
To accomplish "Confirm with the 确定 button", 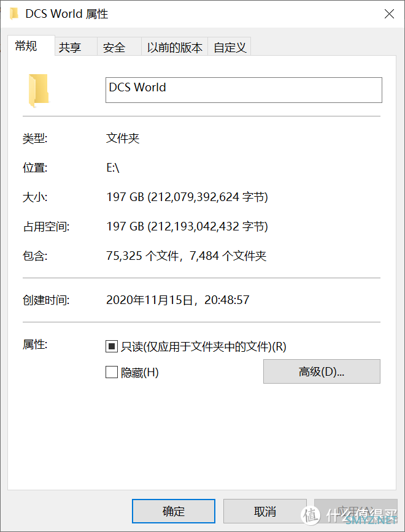I will click(174, 511).
